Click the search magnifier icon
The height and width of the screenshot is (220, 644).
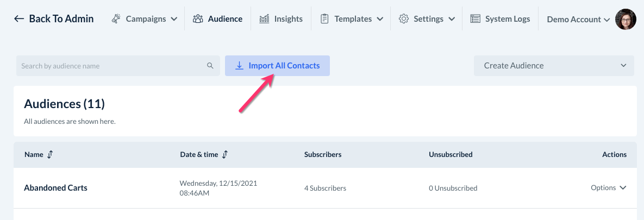[210, 66]
